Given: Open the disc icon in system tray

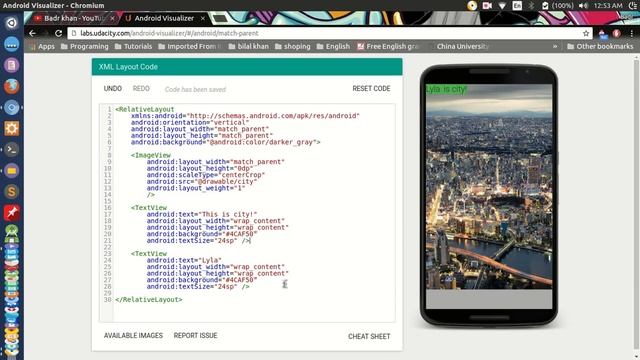Looking at the screenshot, I should point(472,6).
